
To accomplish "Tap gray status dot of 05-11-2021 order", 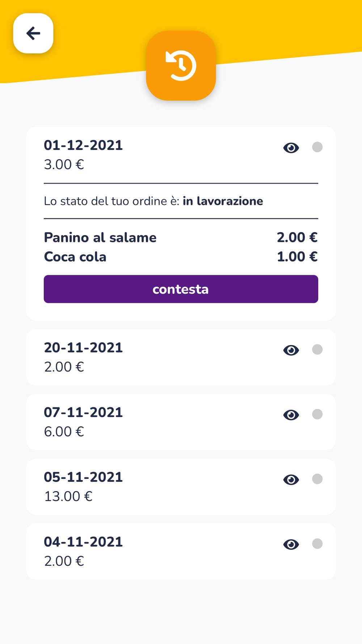I will coord(317,479).
